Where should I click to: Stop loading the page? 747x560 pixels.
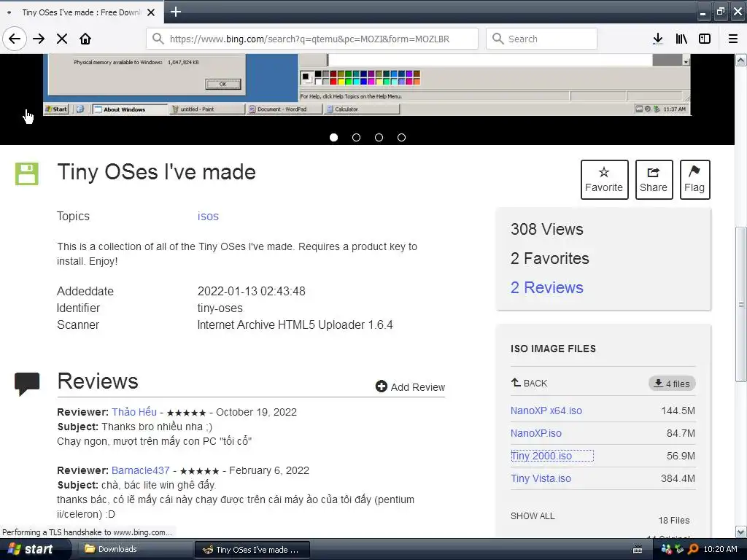(62, 39)
